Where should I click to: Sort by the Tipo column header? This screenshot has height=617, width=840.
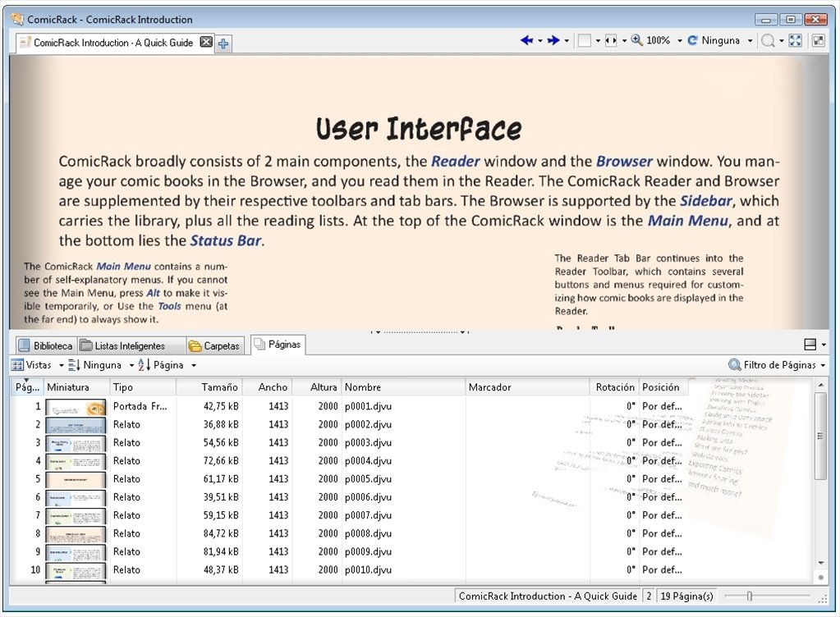point(143,387)
